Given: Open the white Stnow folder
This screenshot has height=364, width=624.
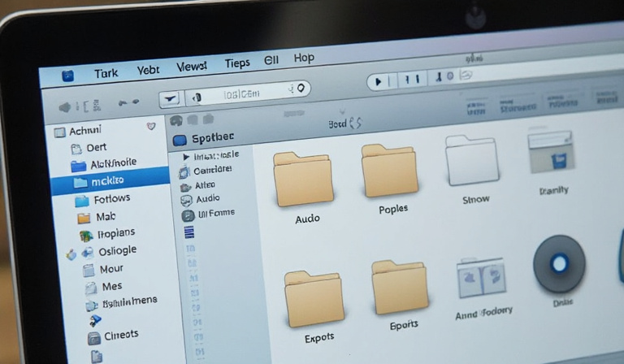Looking at the screenshot, I should point(472,160).
